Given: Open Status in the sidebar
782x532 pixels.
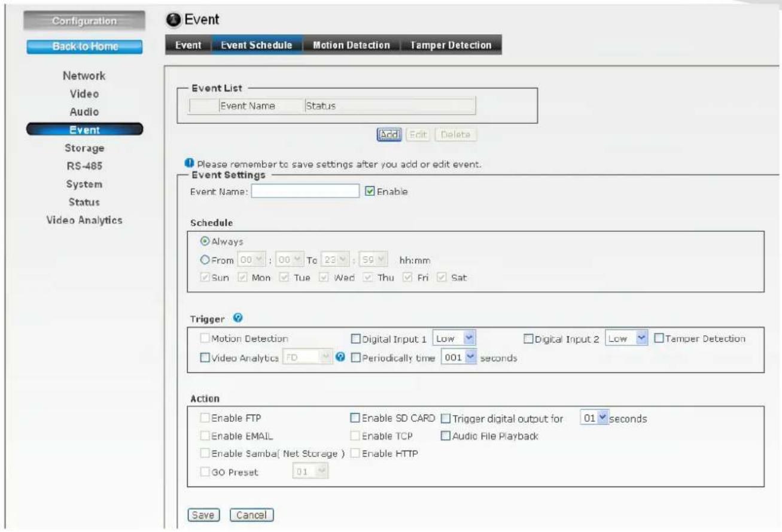Looking at the screenshot, I should (84, 202).
